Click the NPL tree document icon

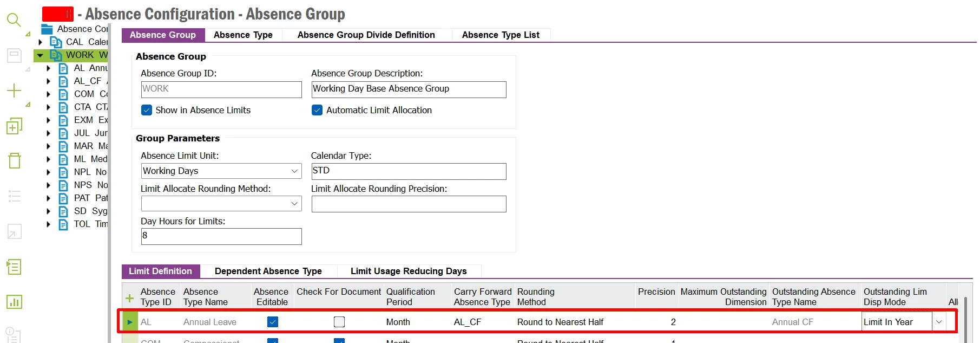tap(63, 172)
